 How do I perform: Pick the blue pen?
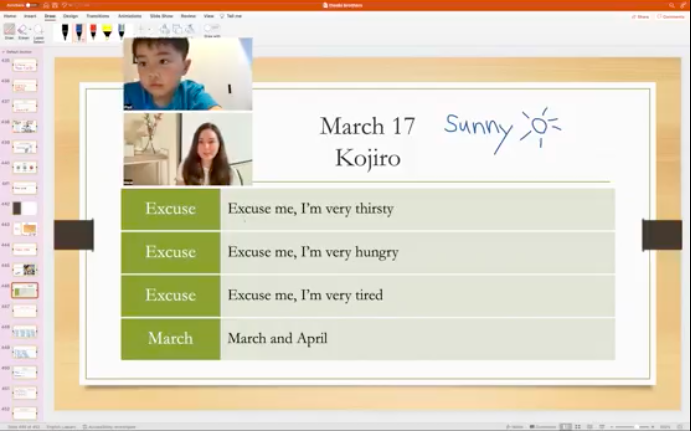79,31
